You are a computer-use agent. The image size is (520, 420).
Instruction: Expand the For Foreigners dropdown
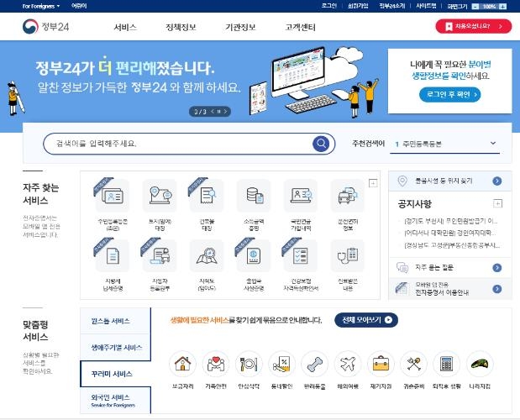click(41, 6)
